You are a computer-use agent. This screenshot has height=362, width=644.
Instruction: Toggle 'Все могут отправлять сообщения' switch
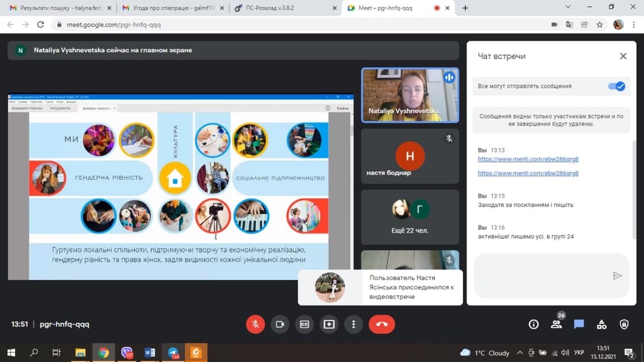pyautogui.click(x=617, y=86)
